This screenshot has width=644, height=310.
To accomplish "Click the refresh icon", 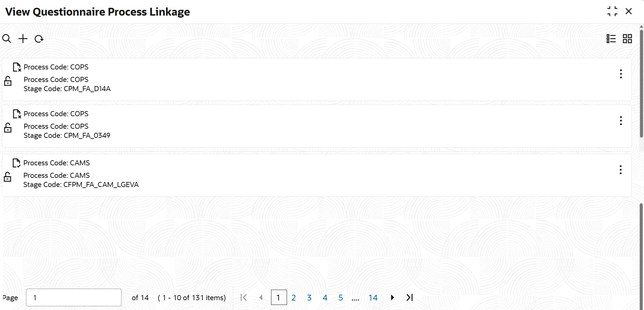I will click(39, 39).
